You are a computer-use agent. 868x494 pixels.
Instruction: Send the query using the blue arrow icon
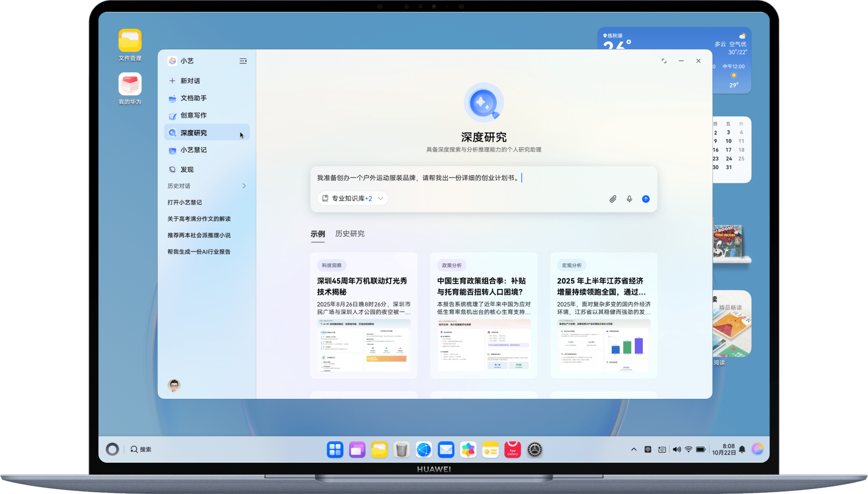(x=646, y=199)
